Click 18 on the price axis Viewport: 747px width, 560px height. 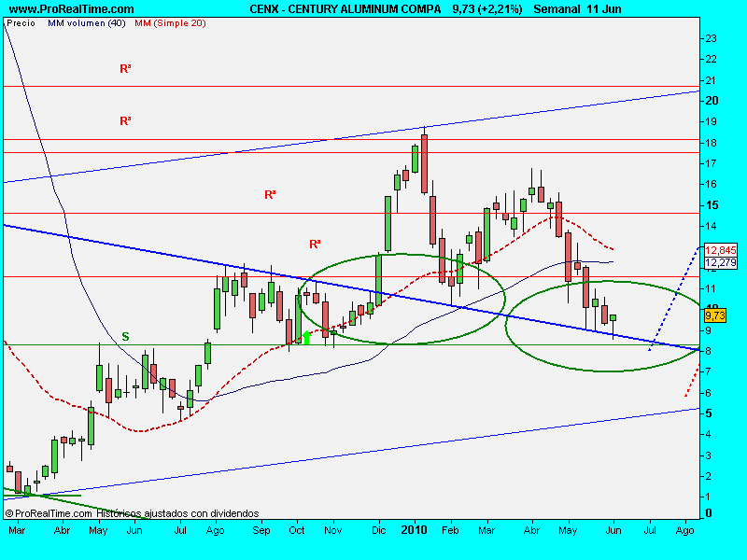[711, 143]
